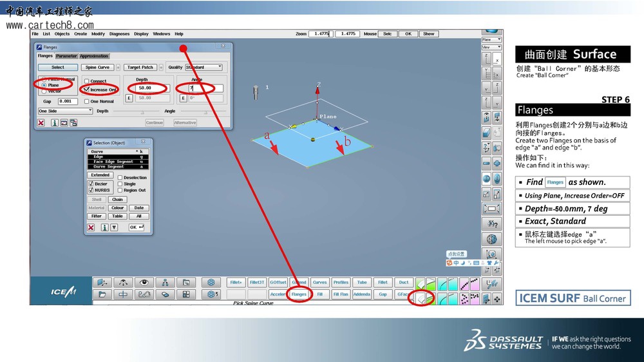The image size is (644, 362).
Task: Select the Plane radio button
Action: point(44,85)
